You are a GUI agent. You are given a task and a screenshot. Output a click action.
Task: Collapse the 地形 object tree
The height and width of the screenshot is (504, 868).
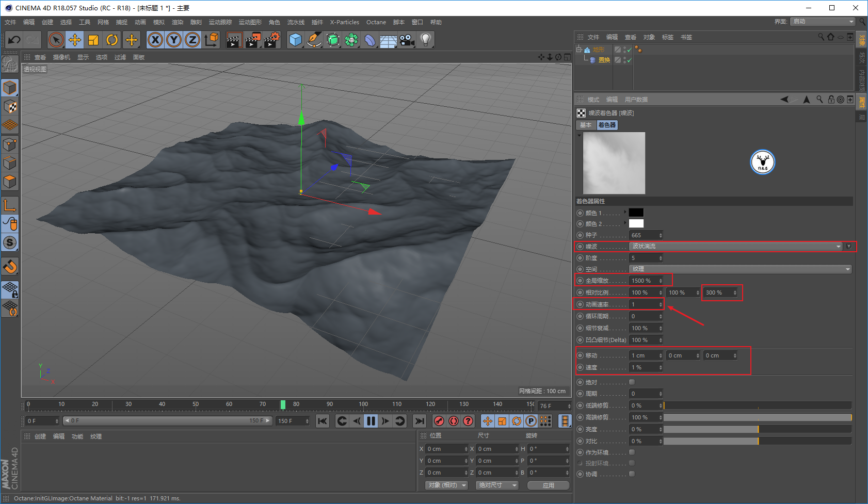(579, 50)
